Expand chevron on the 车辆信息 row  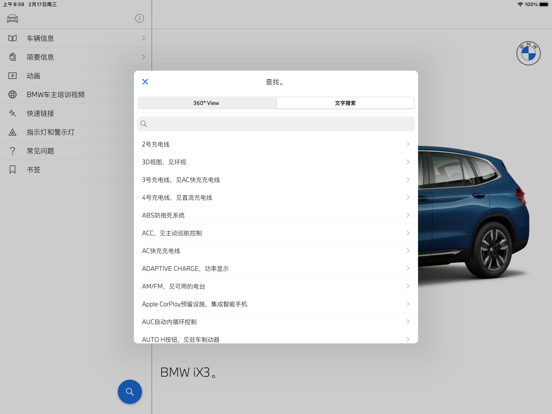coord(143,38)
